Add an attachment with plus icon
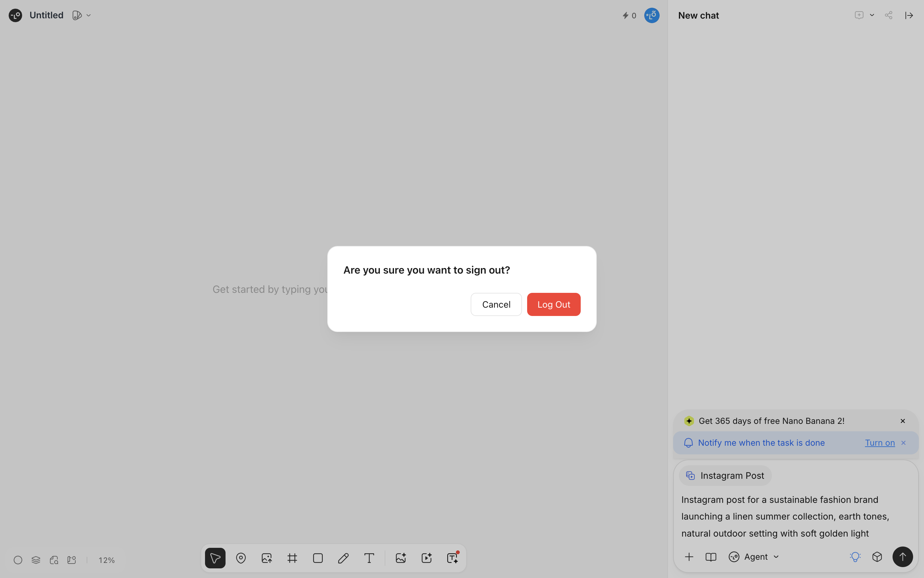924x578 pixels. (x=689, y=557)
